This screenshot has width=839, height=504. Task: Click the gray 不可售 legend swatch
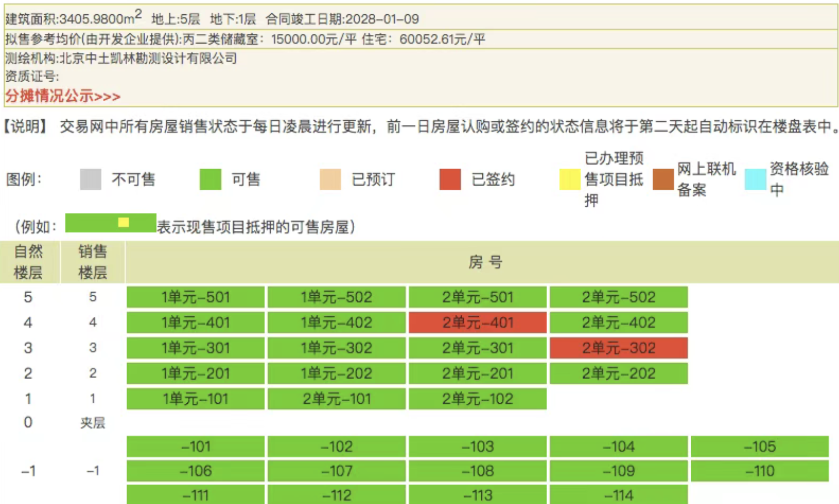pos(90,179)
